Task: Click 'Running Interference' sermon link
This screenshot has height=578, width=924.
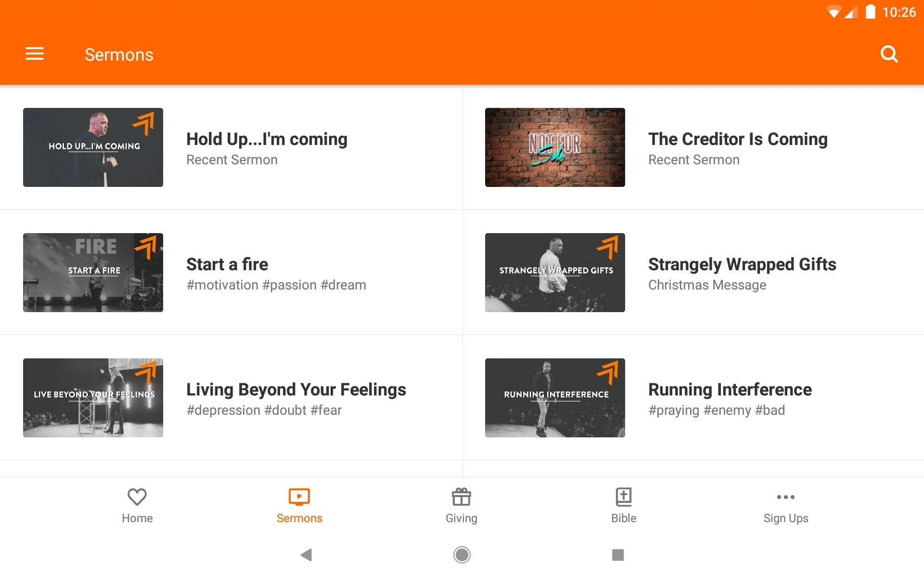Action: click(729, 389)
